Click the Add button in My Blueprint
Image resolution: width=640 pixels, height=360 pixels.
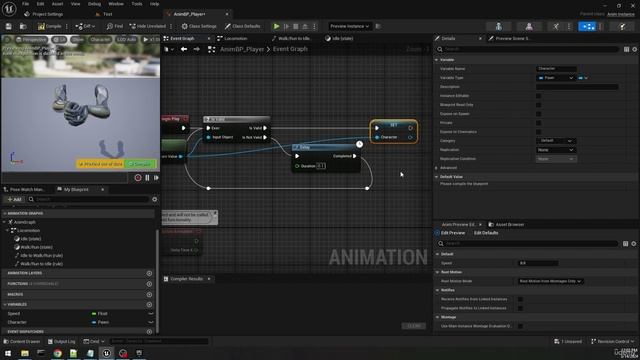tap(14, 199)
